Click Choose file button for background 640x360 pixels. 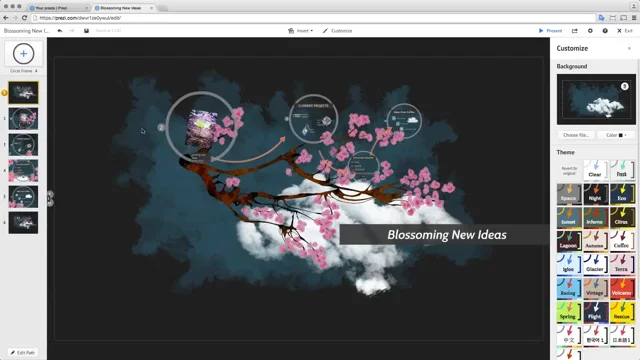(x=576, y=135)
